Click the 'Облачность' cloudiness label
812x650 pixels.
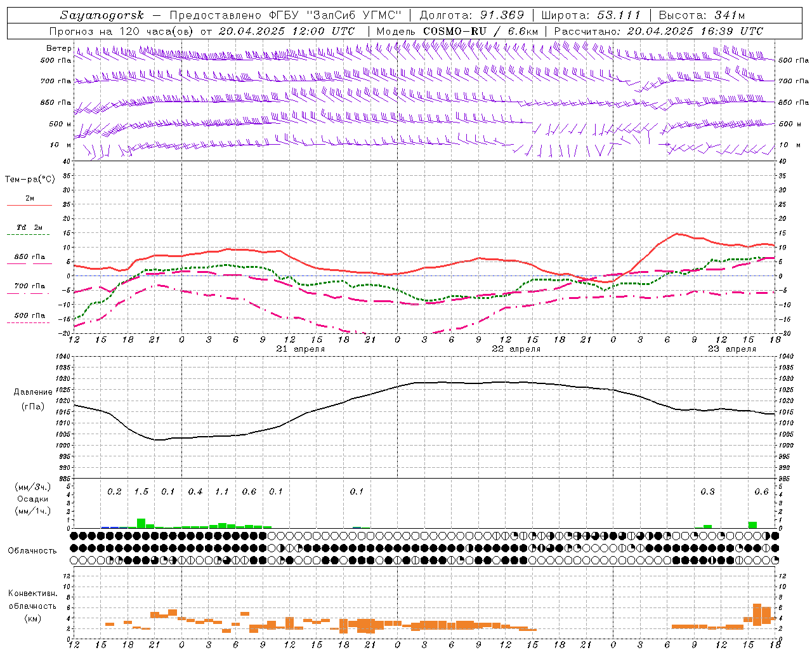32,551
